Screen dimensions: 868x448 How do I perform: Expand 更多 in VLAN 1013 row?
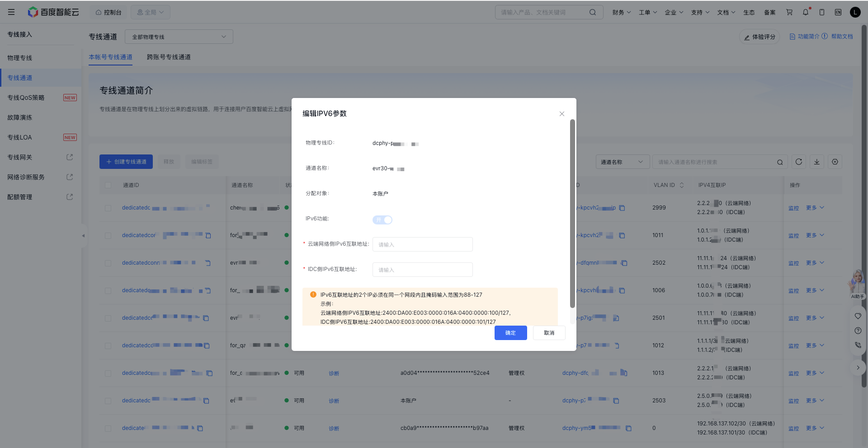pyautogui.click(x=815, y=373)
